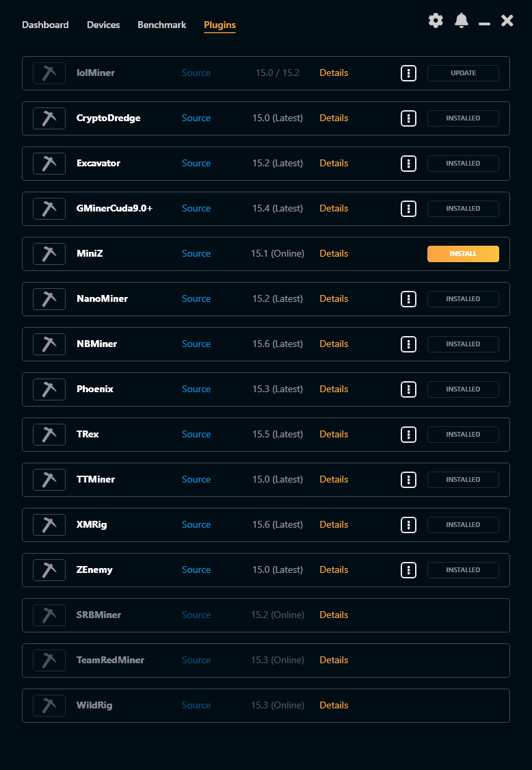This screenshot has width=532, height=770.
Task: Click the MiniZ pickaxe plugin icon
Action: tap(49, 254)
